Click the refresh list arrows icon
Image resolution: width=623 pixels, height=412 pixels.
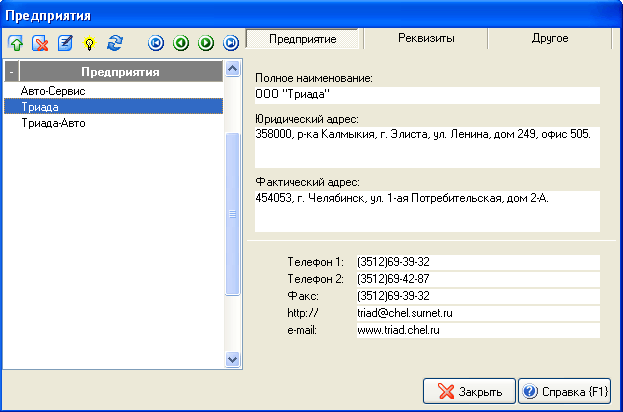tap(114, 43)
